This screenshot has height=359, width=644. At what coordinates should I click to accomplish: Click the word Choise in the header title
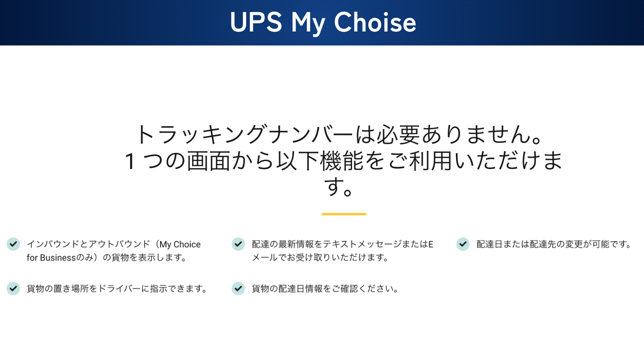click(375, 22)
